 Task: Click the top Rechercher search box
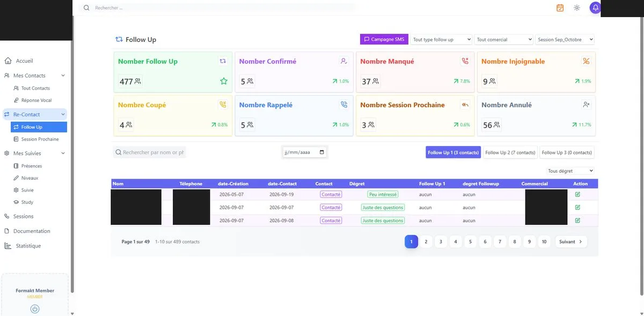point(217,8)
